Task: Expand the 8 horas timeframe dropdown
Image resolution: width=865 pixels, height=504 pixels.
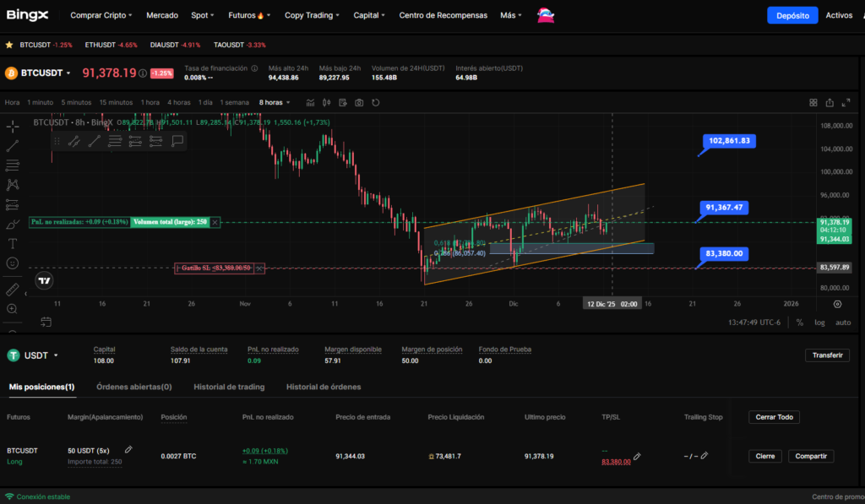Action: [x=275, y=102]
